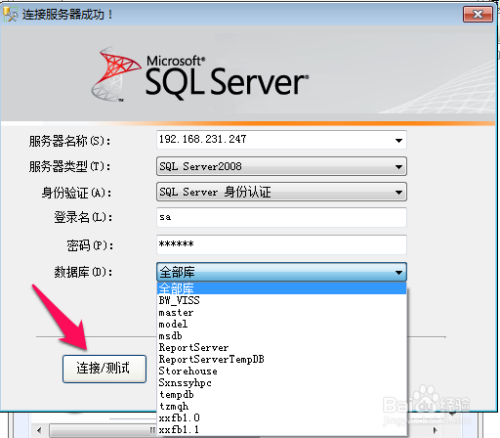Choose Storehouse database entry
Viewport: 500px width, 438px height.
(282, 371)
